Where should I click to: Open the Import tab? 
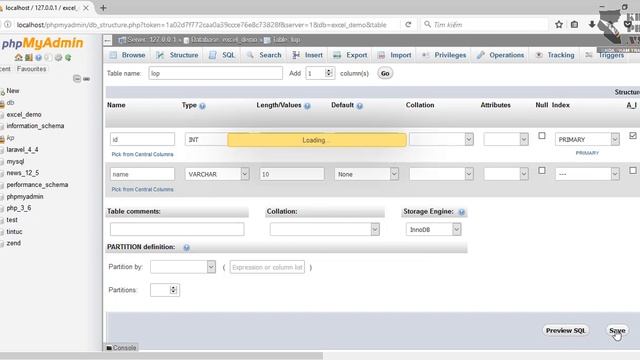395,55
